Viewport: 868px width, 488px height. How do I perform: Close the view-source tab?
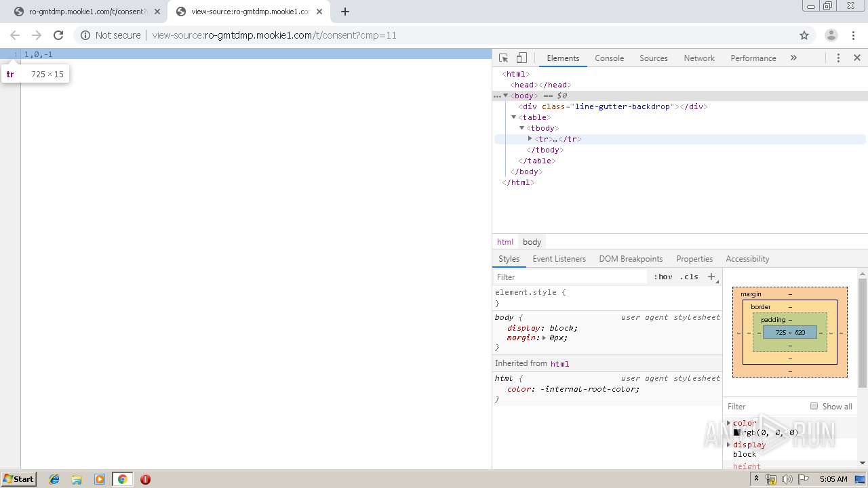[x=319, y=12]
